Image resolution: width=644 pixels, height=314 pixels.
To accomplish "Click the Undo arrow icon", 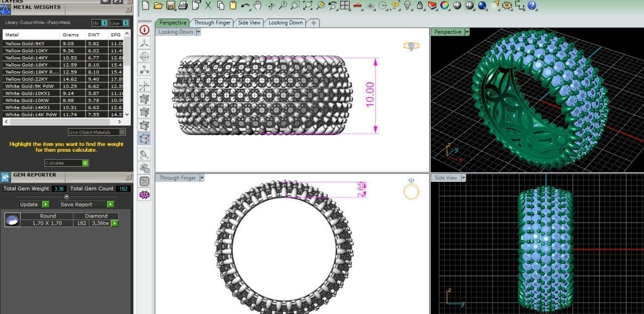I will point(246,6).
